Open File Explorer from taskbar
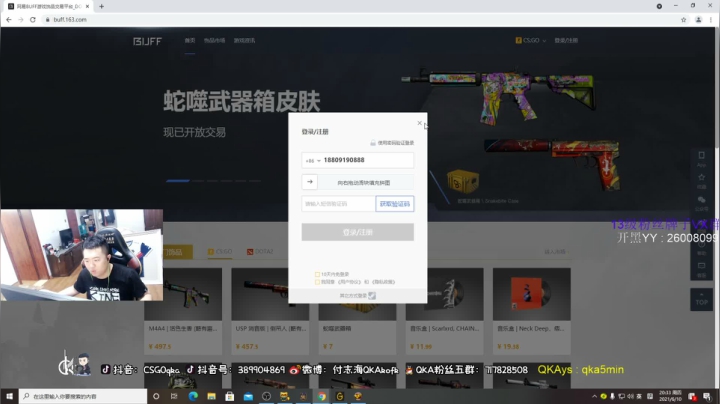Viewport: 720px width, 404px height. 211,396
